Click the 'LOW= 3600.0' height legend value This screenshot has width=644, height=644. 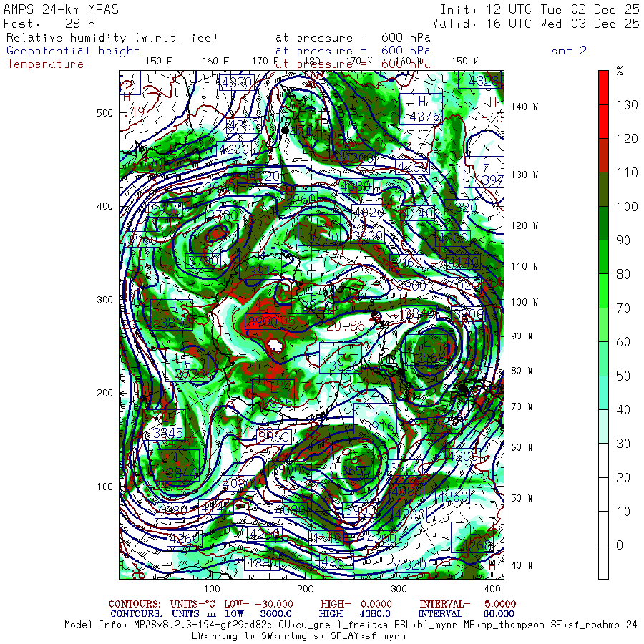258,614
